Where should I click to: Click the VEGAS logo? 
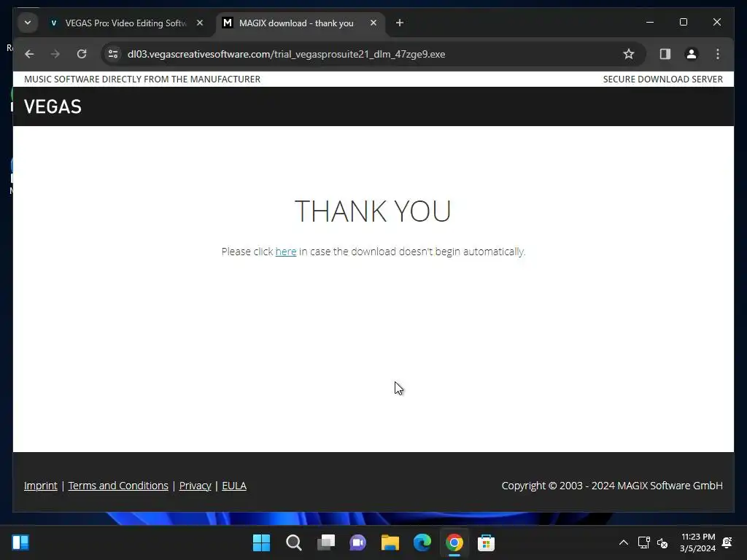point(53,106)
